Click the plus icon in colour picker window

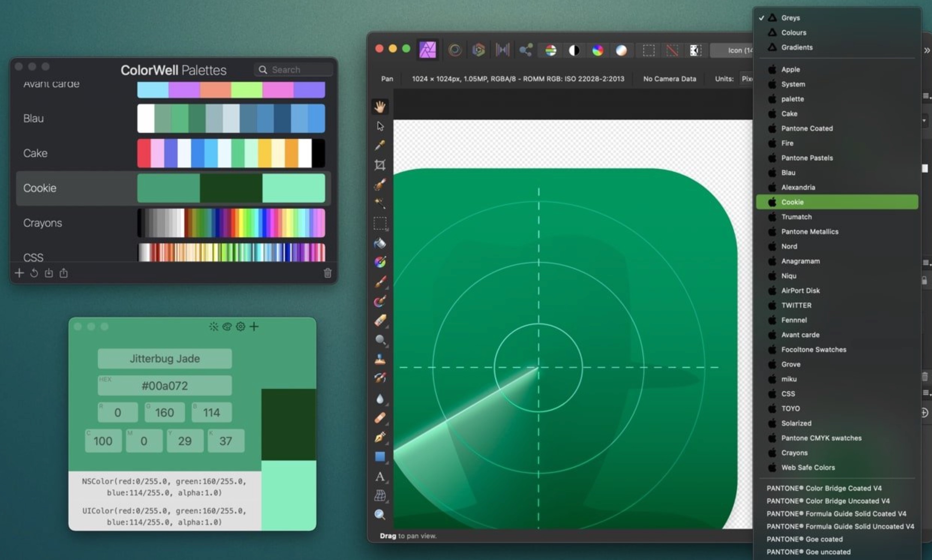pos(254,327)
